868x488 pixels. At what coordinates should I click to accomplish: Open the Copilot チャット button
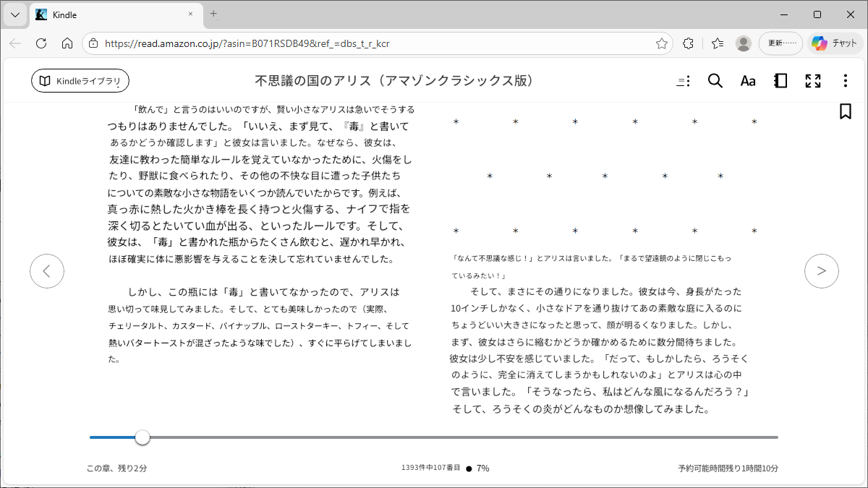point(834,43)
